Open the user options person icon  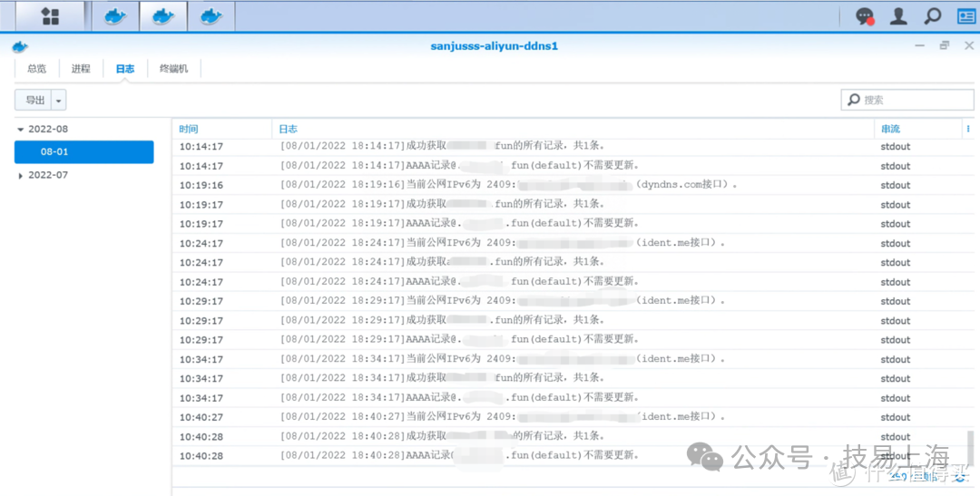point(898,16)
